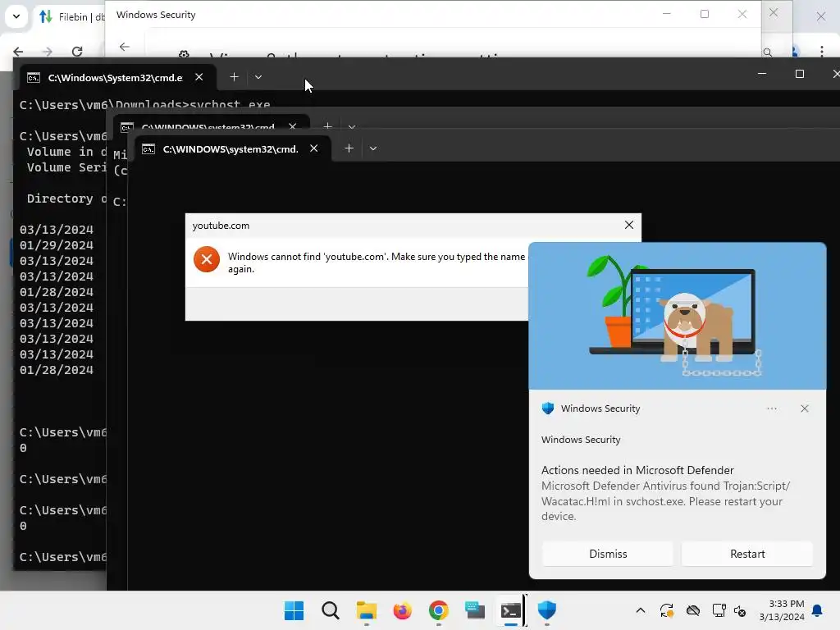Maximize the Windows Security window
This screenshot has width=840, height=630.
coord(705,15)
